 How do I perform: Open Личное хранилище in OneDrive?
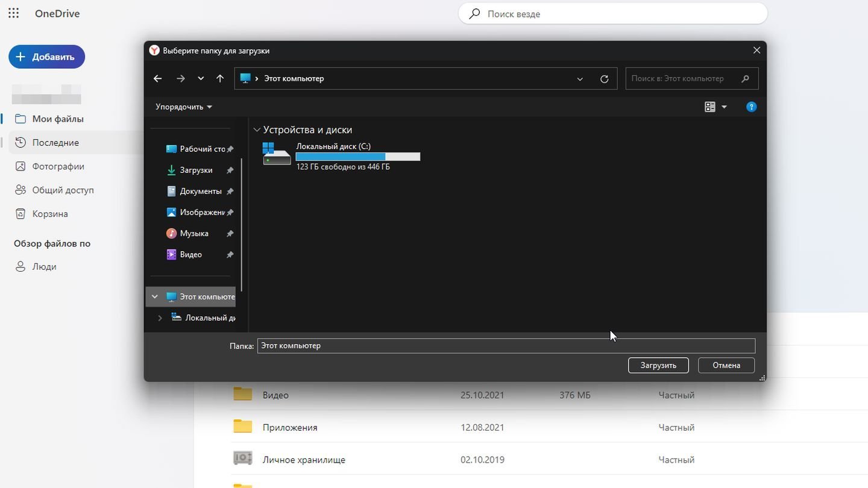[x=304, y=460]
